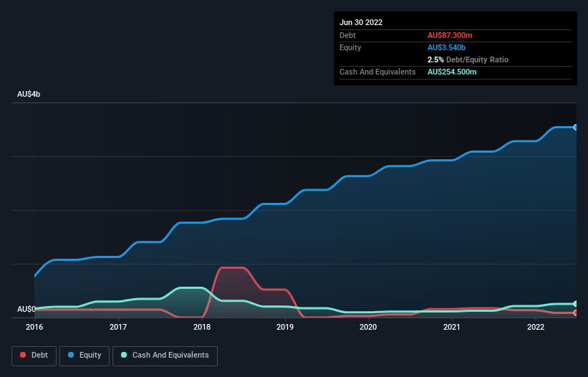The image size is (588, 377).
Task: Toggle Cash And Equivalents legend button
Action: (165, 355)
